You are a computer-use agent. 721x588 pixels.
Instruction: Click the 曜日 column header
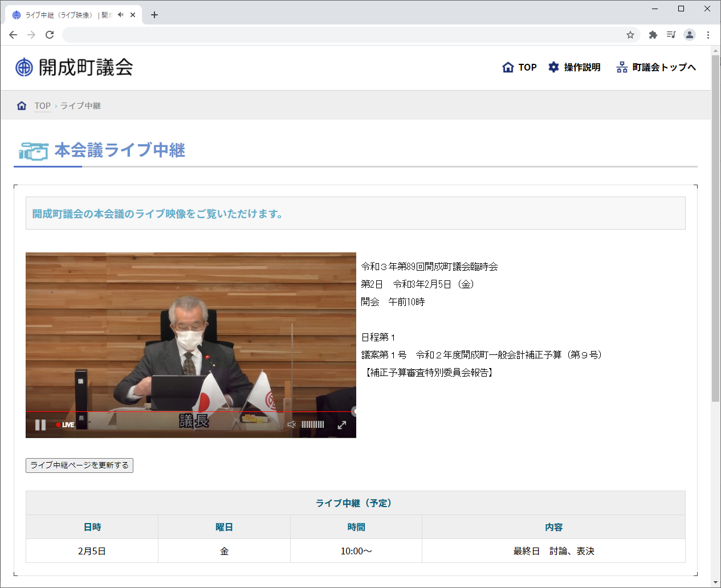(x=224, y=527)
